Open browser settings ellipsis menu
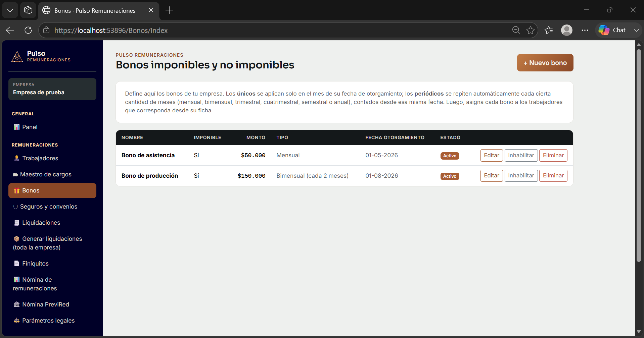Image resolution: width=644 pixels, height=338 pixels. click(x=585, y=30)
